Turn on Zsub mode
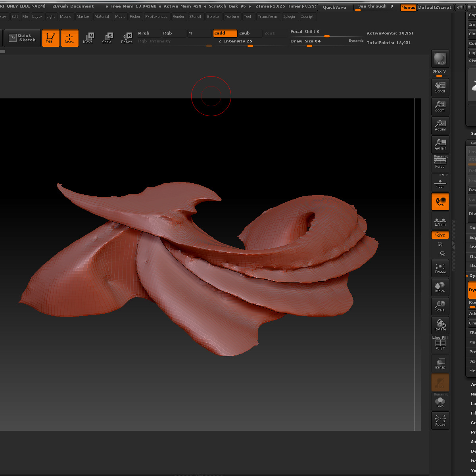This screenshot has width=476, height=476. [250, 33]
